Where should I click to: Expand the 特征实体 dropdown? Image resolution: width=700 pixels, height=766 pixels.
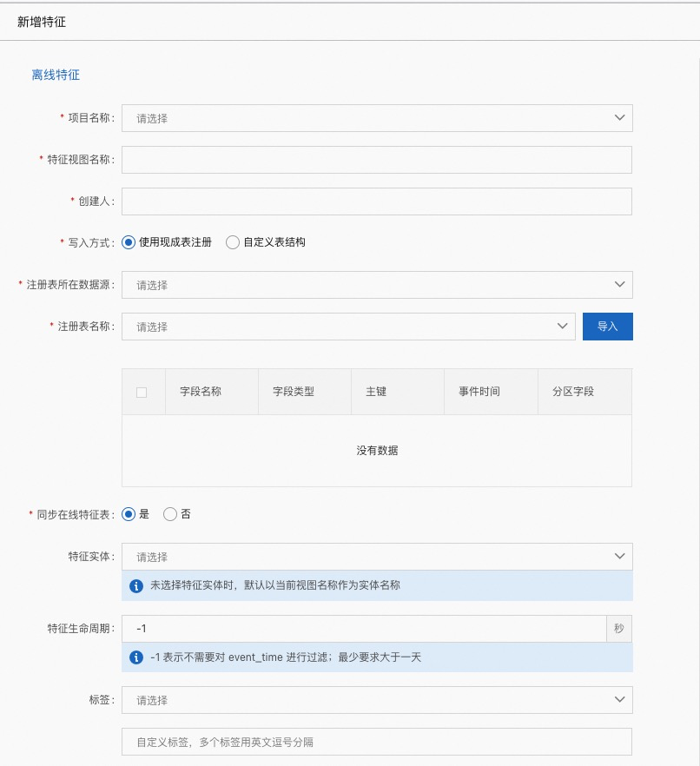377,557
